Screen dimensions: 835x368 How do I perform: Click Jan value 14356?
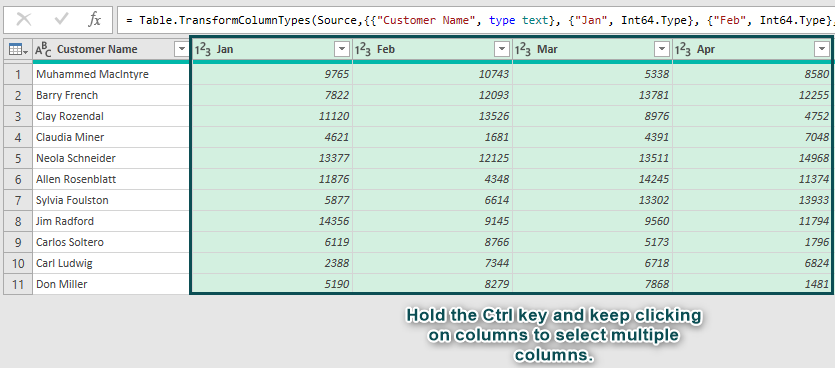(x=272, y=221)
